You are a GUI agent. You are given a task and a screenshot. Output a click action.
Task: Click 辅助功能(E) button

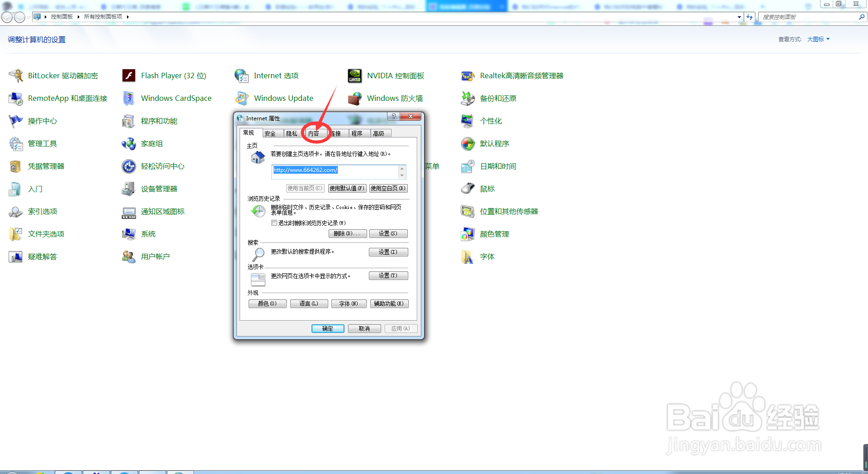pyautogui.click(x=389, y=303)
